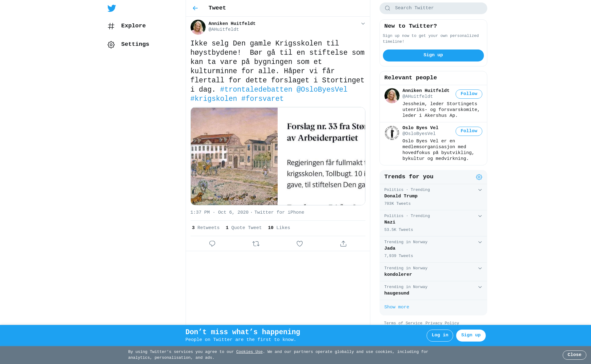This screenshot has width=591, height=364.
Task: Follow Oslo Byes Vel
Action: (x=468, y=131)
